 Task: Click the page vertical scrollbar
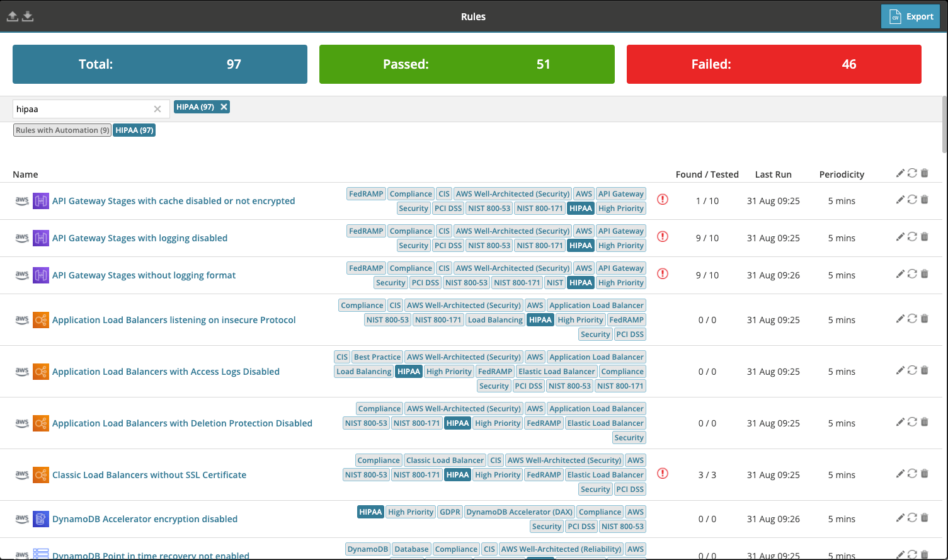tap(944, 124)
